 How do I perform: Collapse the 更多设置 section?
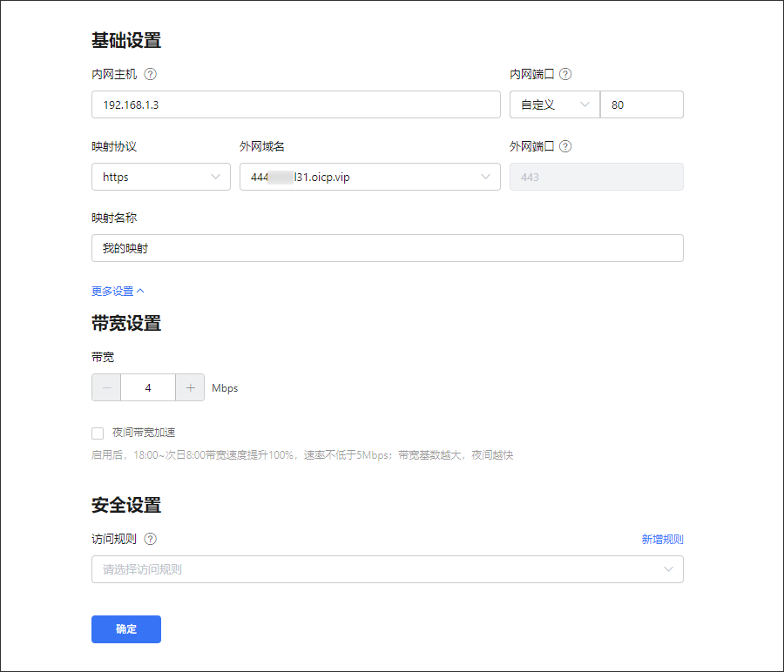(x=118, y=291)
